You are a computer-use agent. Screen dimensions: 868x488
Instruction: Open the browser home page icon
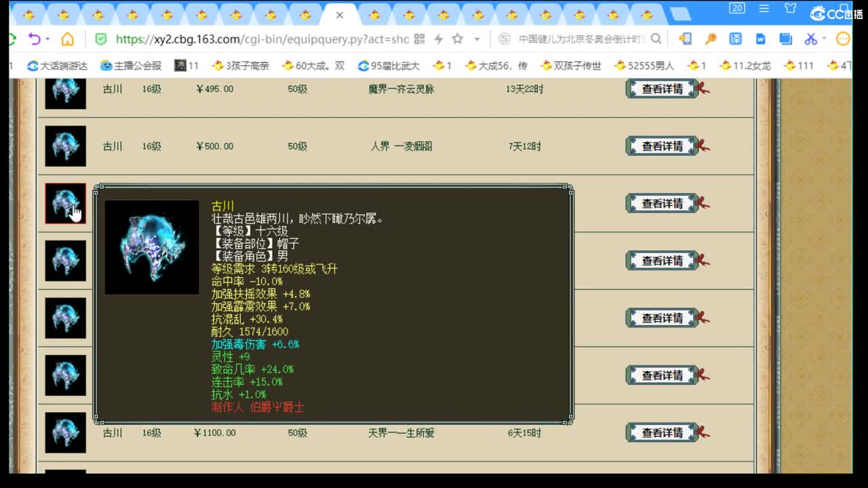click(x=67, y=39)
